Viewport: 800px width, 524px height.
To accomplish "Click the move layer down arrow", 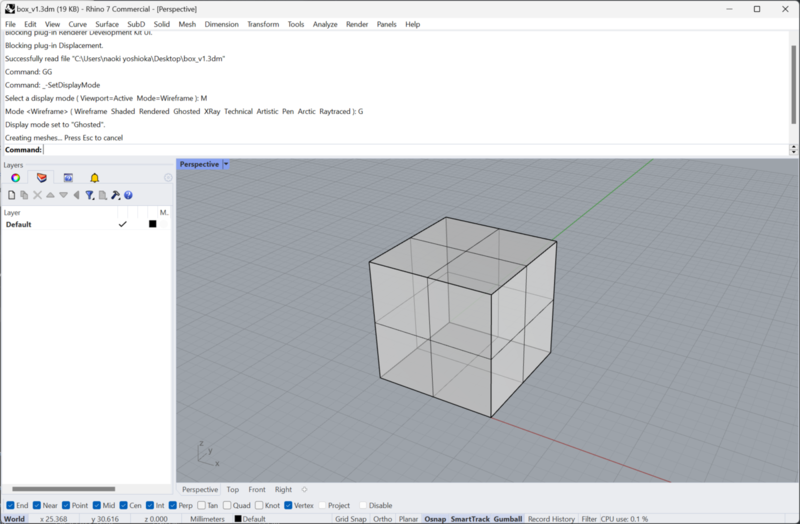I will tap(63, 195).
